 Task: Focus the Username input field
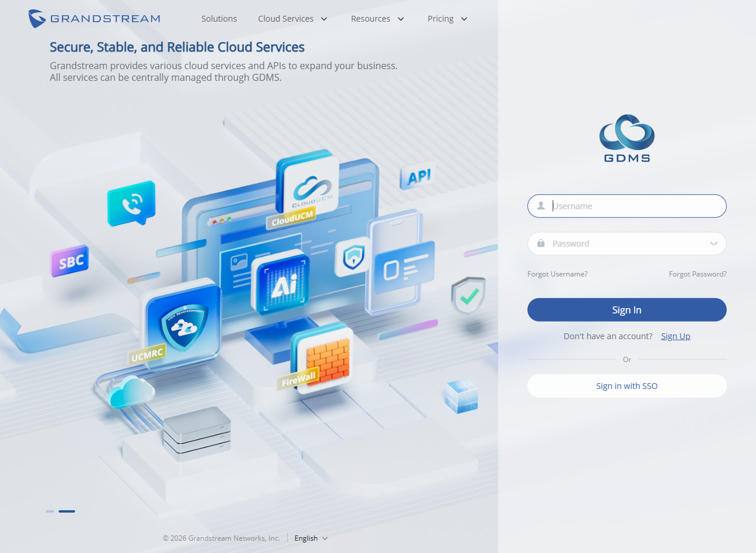click(627, 206)
